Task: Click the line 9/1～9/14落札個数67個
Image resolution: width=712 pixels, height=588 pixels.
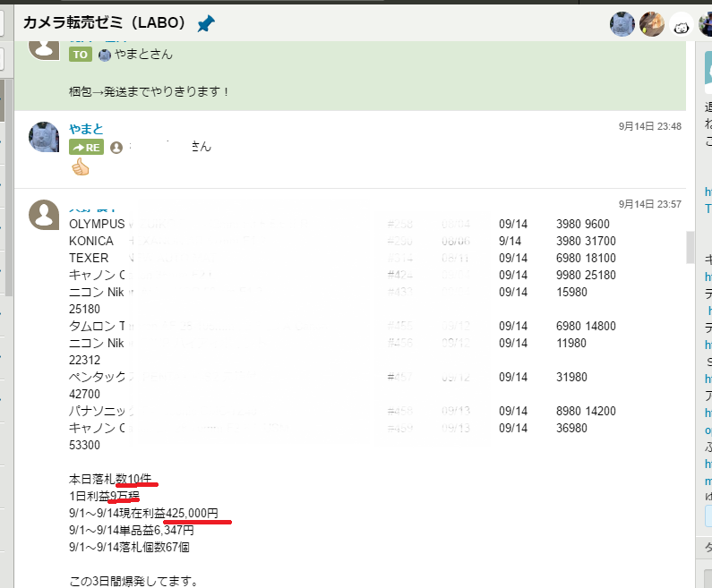Action: click(x=129, y=547)
